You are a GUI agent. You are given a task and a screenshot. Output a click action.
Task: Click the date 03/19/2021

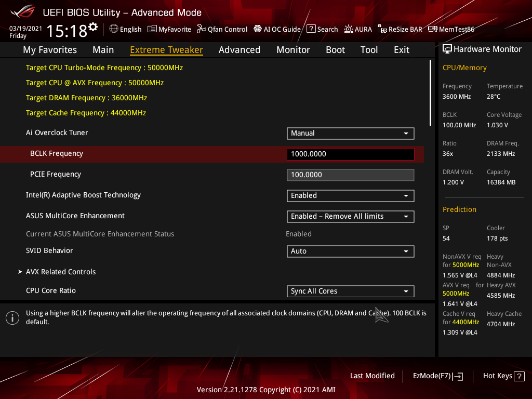click(x=25, y=29)
